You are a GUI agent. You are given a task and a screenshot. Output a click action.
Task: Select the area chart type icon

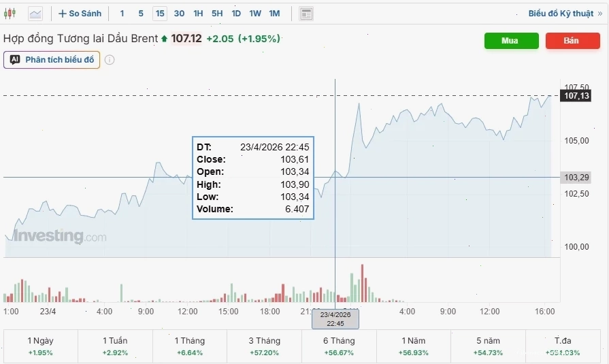(x=35, y=14)
